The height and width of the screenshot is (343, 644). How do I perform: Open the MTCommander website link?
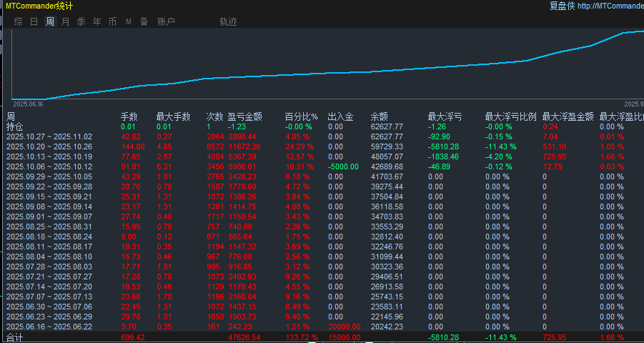coord(610,6)
